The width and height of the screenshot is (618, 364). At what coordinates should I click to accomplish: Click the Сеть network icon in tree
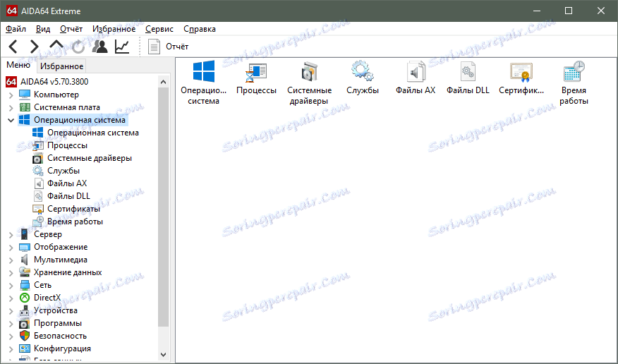pos(25,285)
